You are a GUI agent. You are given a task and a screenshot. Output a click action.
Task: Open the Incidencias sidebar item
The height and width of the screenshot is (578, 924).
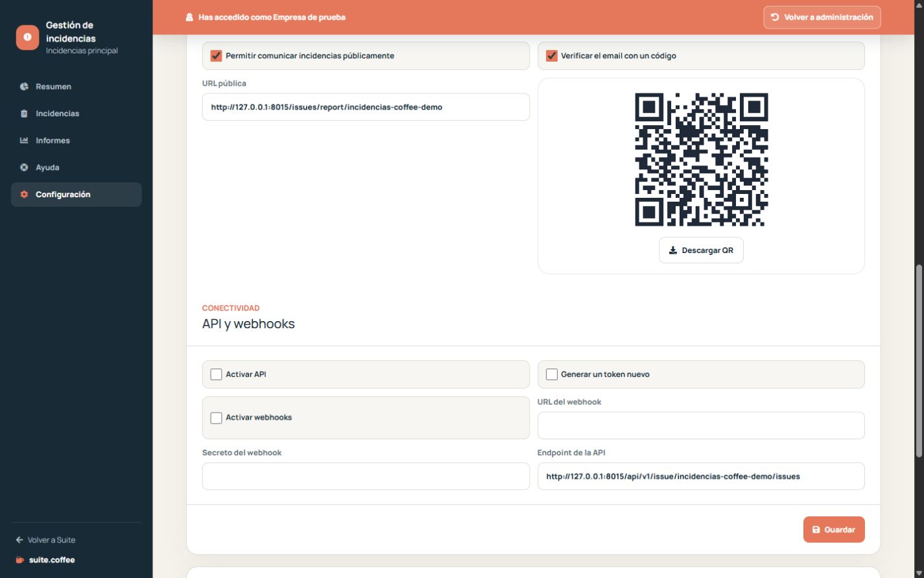pyautogui.click(x=76, y=114)
